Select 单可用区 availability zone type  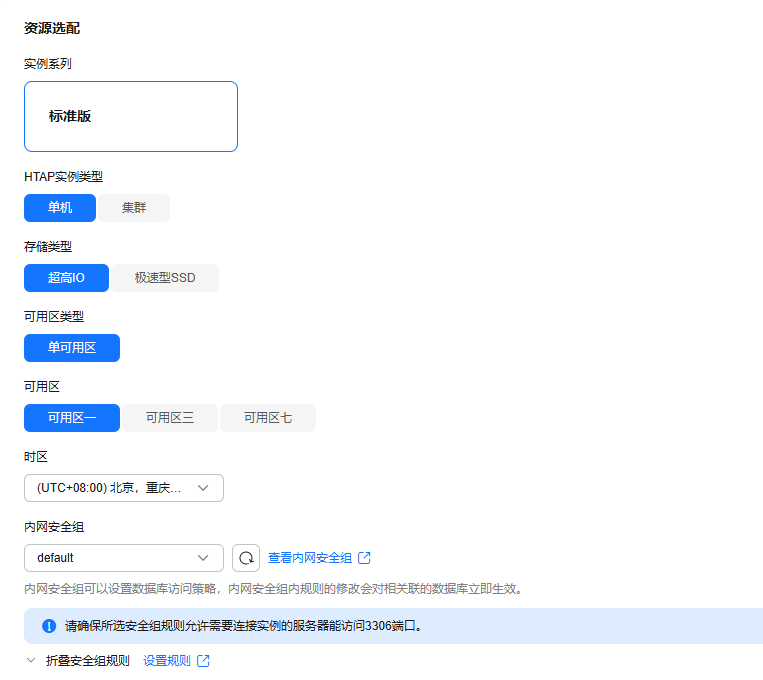[72, 348]
